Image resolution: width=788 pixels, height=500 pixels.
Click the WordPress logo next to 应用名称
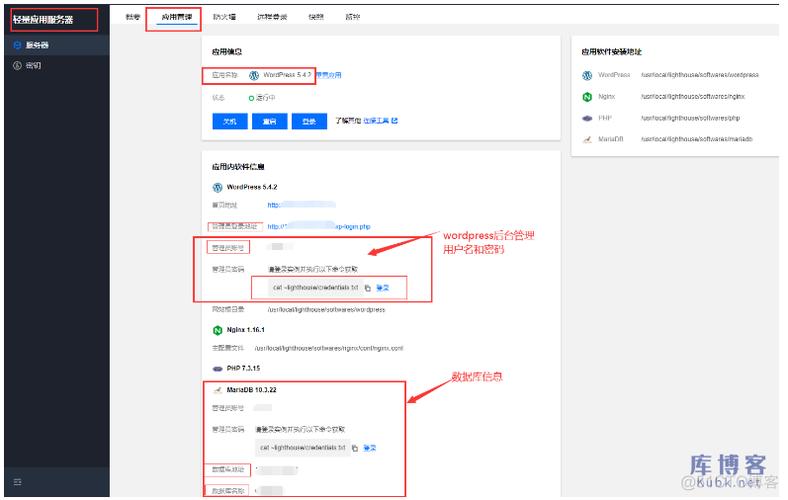tap(254, 75)
